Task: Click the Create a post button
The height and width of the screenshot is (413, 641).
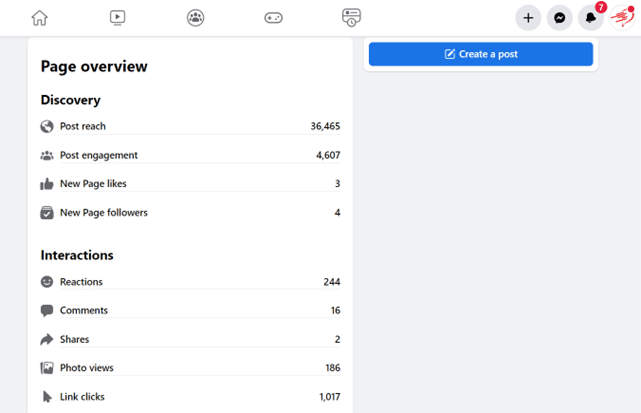Action: tap(480, 54)
